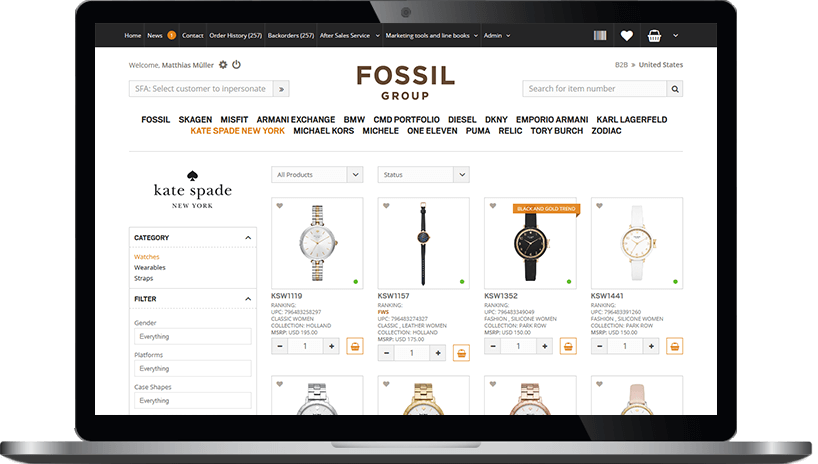This screenshot has height=464, width=818.
Task: Expand the arrow next to basket icon
Action: [676, 35]
